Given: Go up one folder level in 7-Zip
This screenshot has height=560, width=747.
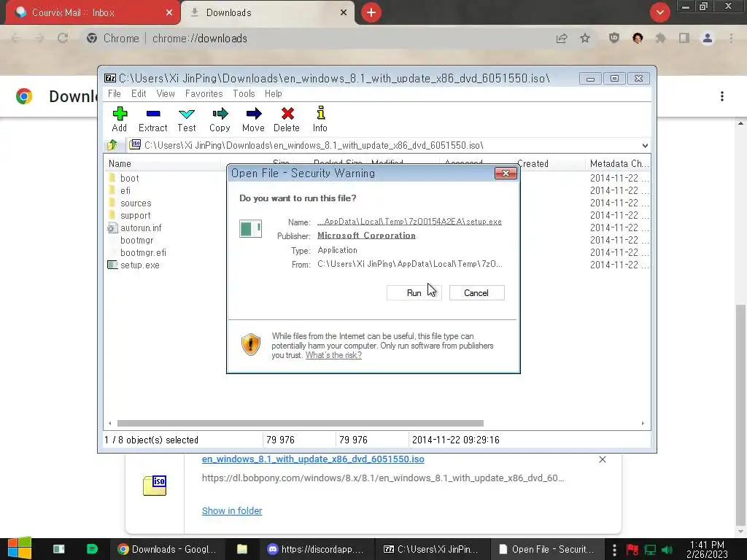Looking at the screenshot, I should click(112, 145).
